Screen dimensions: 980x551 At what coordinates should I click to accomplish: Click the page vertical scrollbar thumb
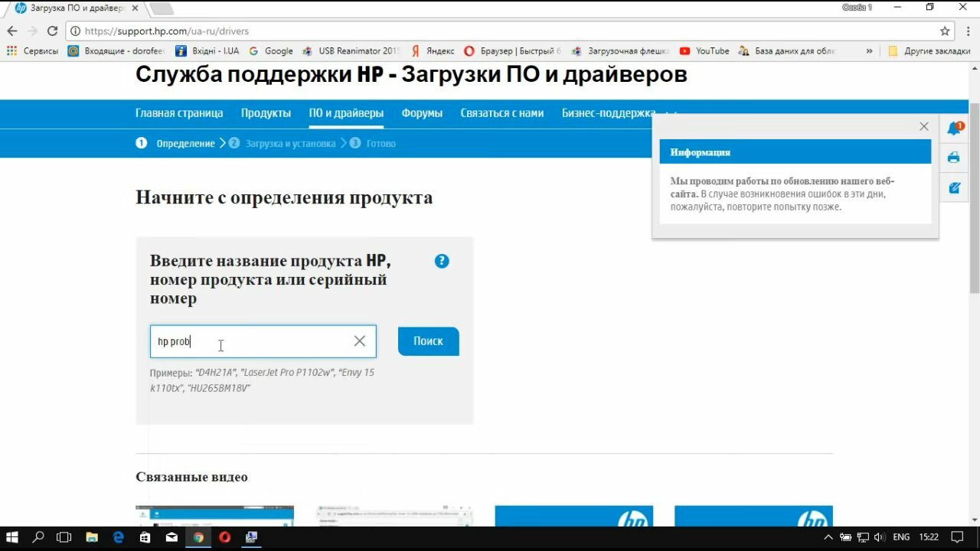pos(975,197)
